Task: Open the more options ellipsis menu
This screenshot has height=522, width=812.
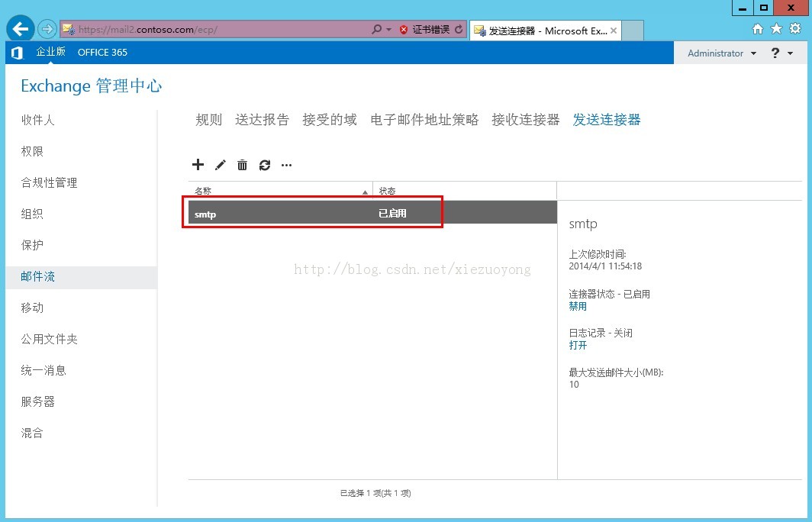Action: [x=287, y=165]
